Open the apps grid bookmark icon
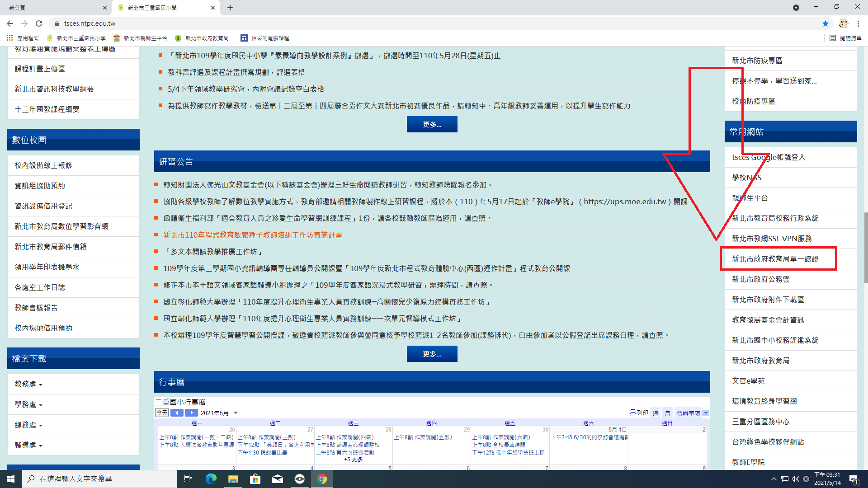 coord(9,38)
